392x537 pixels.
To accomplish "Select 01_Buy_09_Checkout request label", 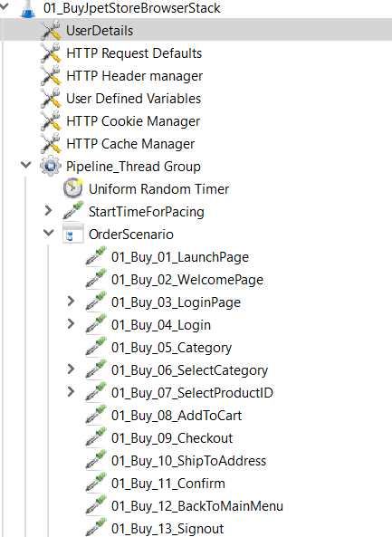I will coord(172,438).
